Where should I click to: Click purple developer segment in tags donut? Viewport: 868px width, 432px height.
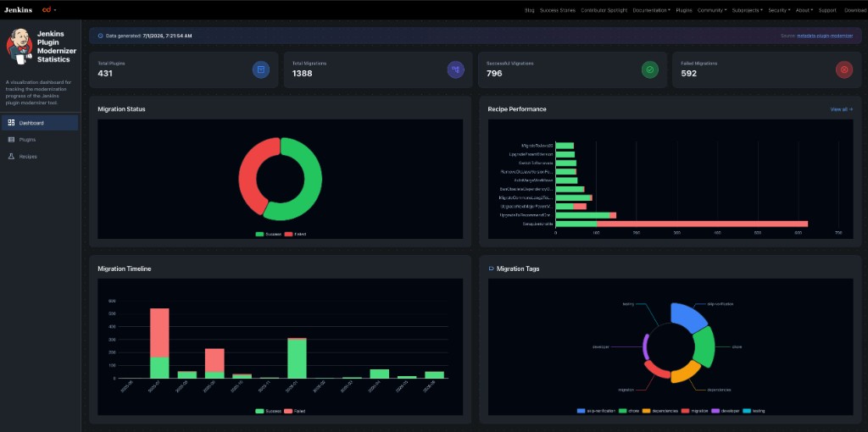pos(645,347)
